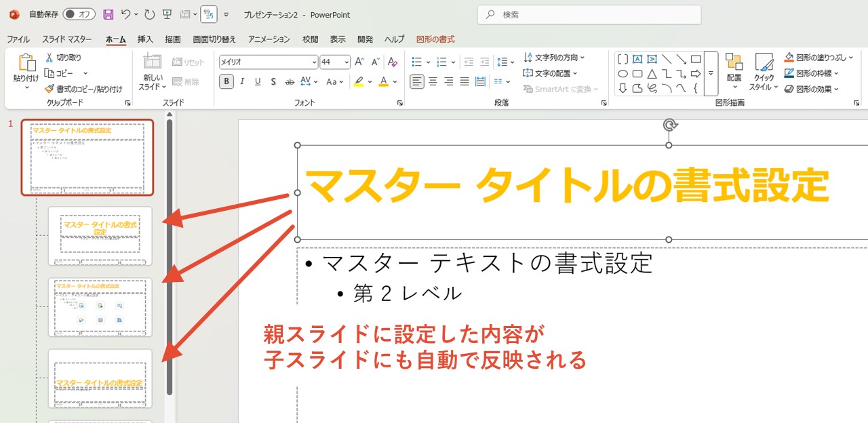Insert a new slide with 新しいスライド icon
868x423 pixels.
pyautogui.click(x=153, y=62)
